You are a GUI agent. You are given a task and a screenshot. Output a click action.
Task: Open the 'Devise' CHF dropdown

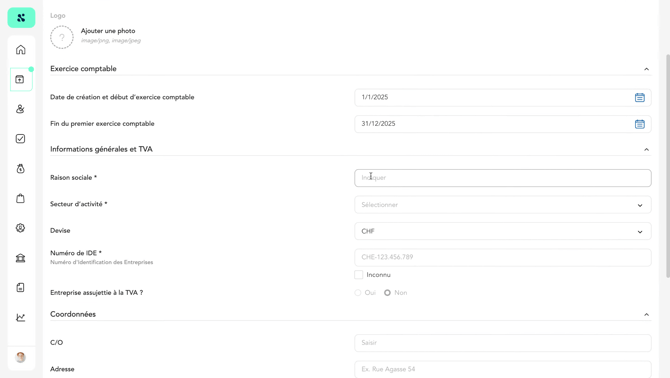pyautogui.click(x=502, y=231)
